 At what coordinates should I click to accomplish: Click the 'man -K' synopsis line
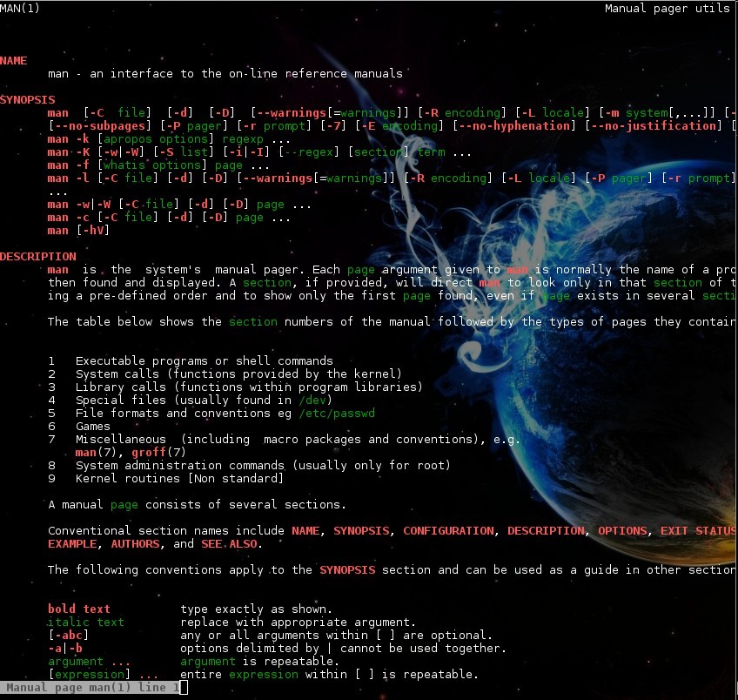click(x=259, y=152)
